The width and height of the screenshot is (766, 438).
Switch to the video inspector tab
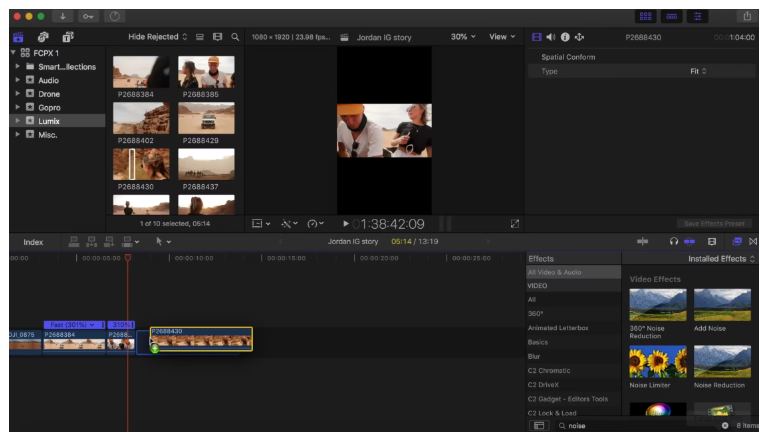pyautogui.click(x=536, y=37)
